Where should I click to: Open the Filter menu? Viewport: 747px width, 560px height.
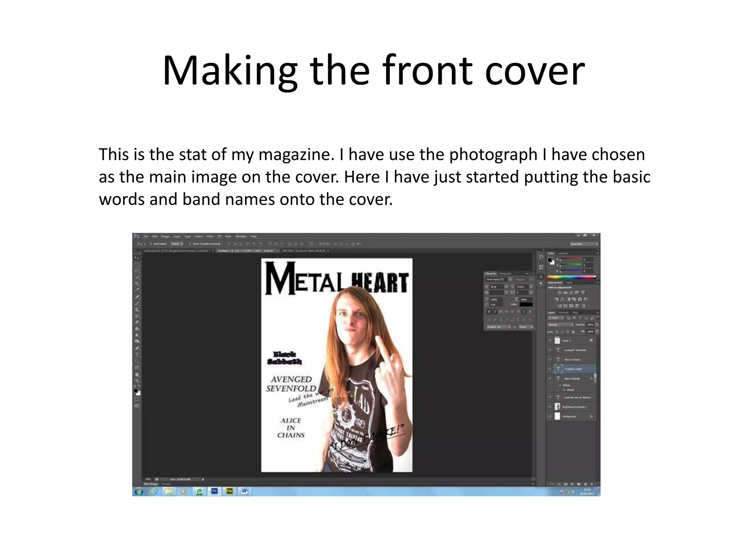[x=210, y=236]
